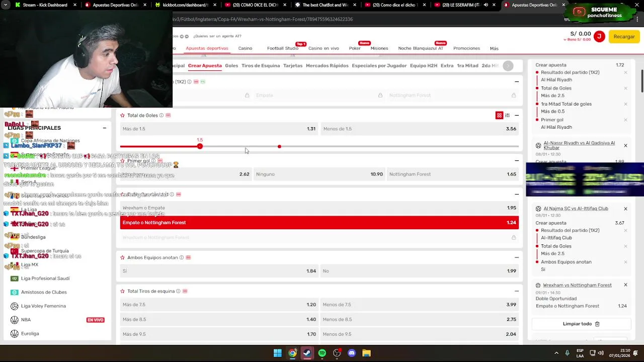Switch to Mercados Rápidos tab
This screenshot has width=644, height=362.
click(327, 66)
